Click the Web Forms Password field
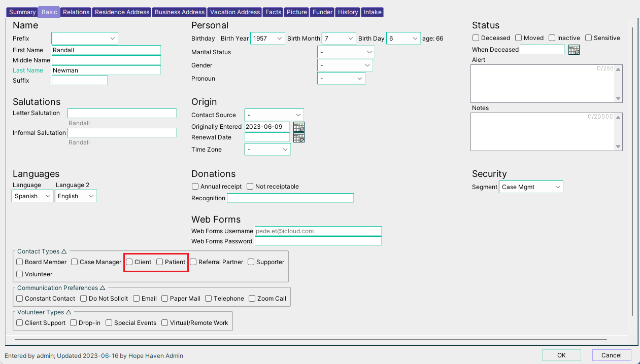 (x=318, y=241)
